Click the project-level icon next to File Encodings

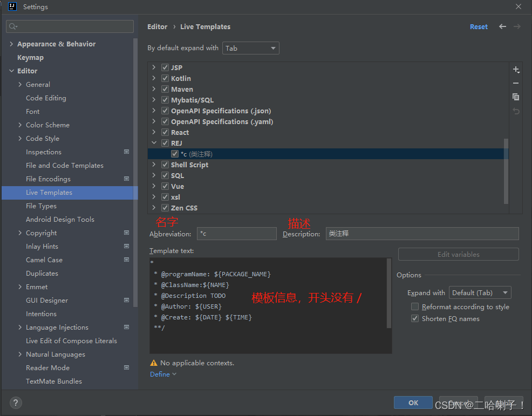[127, 179]
